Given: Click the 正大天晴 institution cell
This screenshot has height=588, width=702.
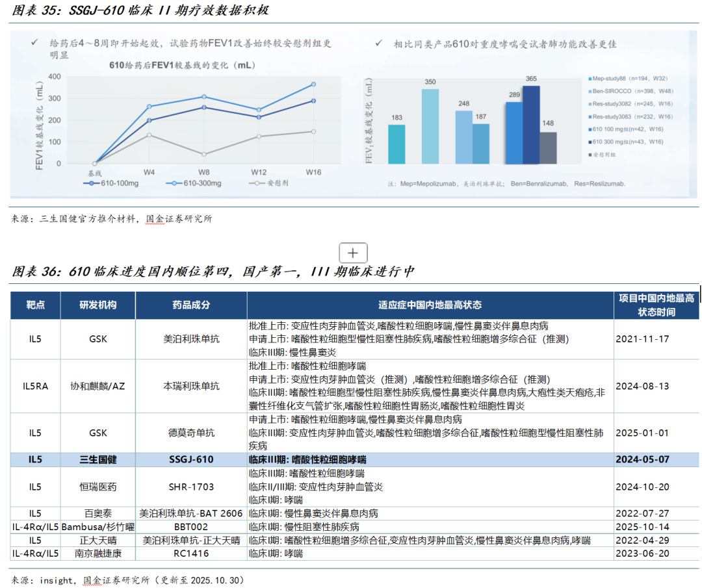Looking at the screenshot, I should pos(98,541).
